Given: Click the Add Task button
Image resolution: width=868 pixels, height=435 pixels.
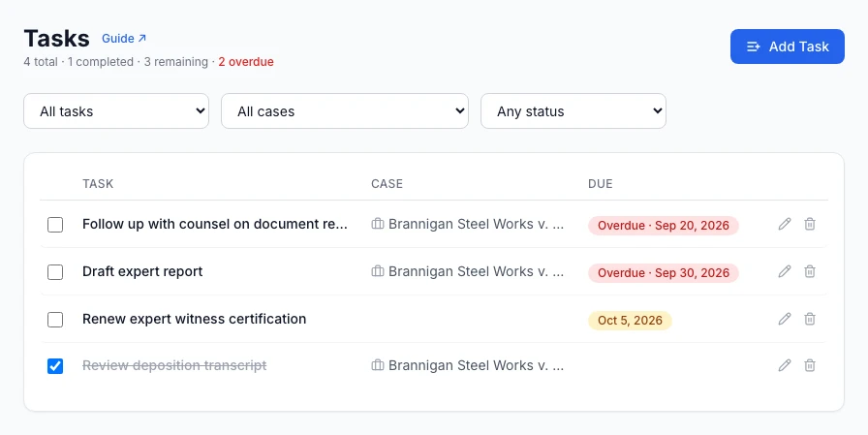Looking at the screenshot, I should [788, 47].
